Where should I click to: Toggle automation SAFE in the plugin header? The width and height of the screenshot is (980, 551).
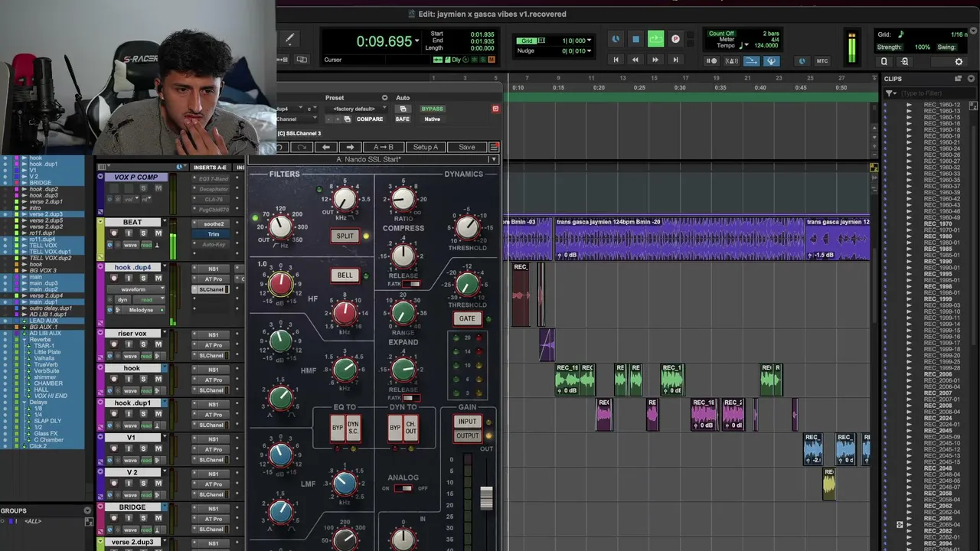point(403,119)
